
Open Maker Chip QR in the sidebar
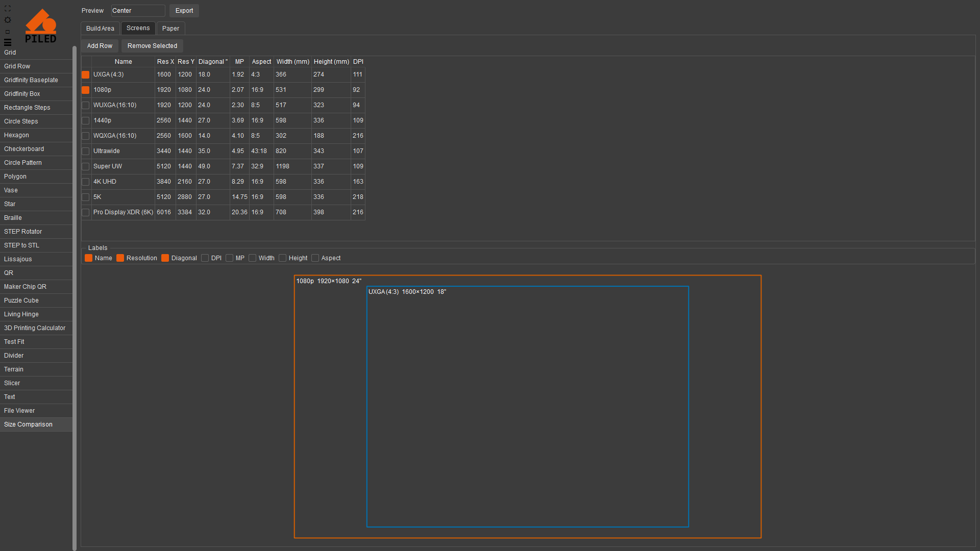(36, 287)
